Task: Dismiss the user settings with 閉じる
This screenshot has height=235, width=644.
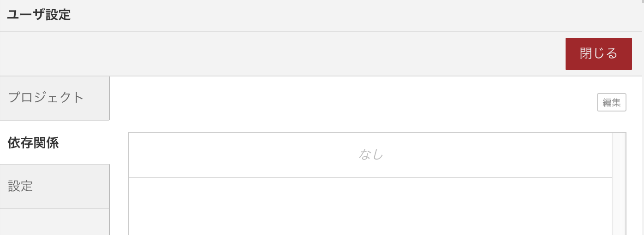Action: 598,54
